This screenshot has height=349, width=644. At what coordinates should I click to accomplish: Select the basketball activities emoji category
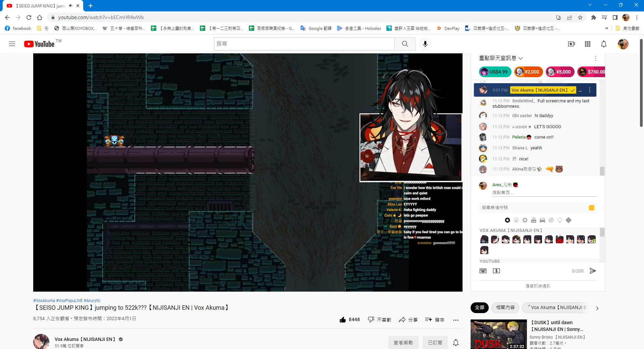[551, 220]
